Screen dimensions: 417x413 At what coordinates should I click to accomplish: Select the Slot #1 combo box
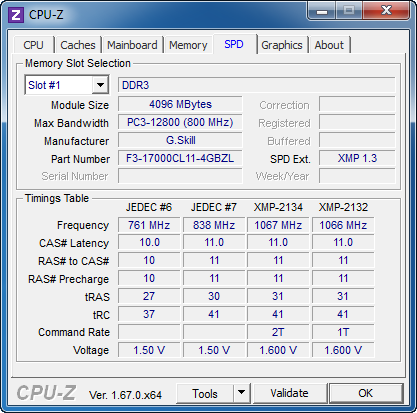[x=67, y=85]
